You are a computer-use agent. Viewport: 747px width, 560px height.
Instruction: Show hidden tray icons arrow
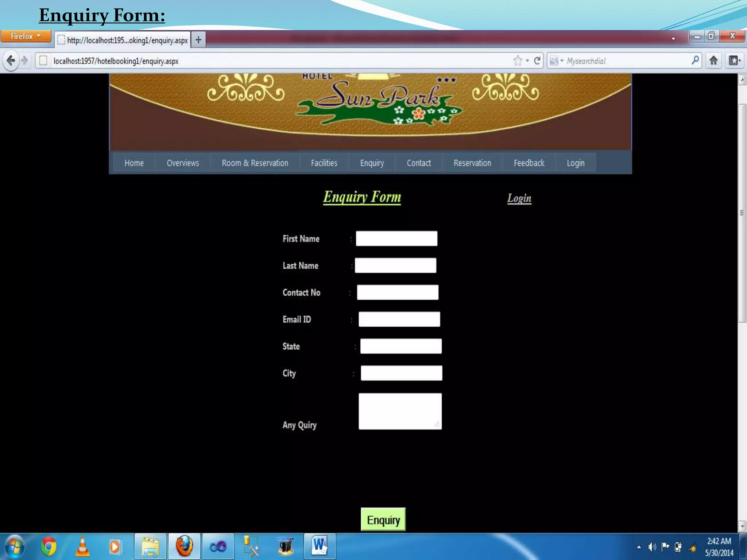point(639,547)
